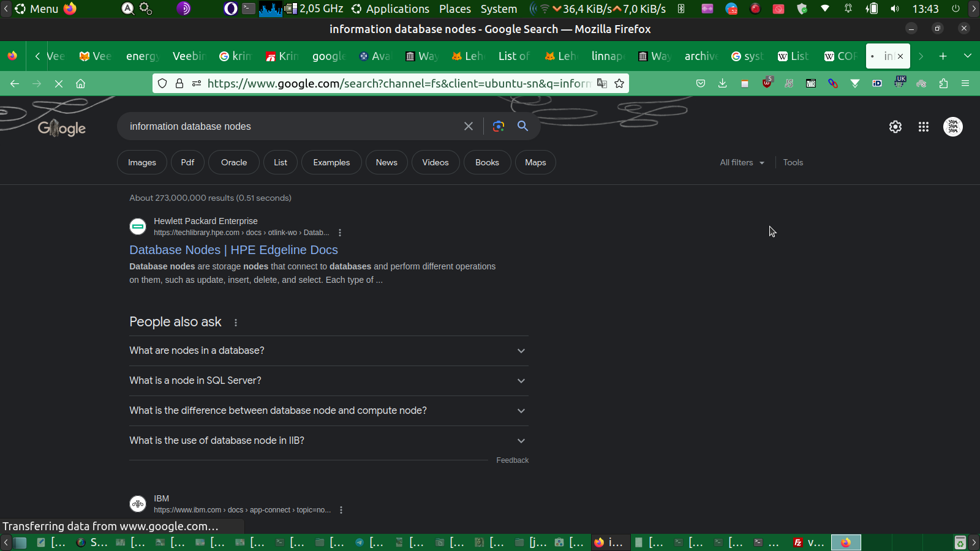Open the Menu button in top panel

(x=37, y=9)
